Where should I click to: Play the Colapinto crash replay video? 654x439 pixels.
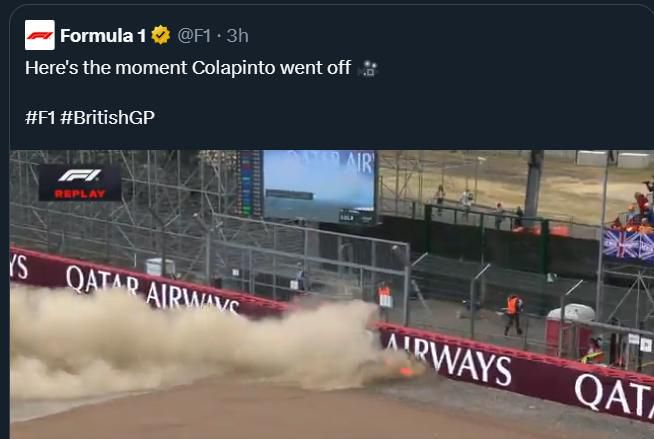tap(332, 294)
